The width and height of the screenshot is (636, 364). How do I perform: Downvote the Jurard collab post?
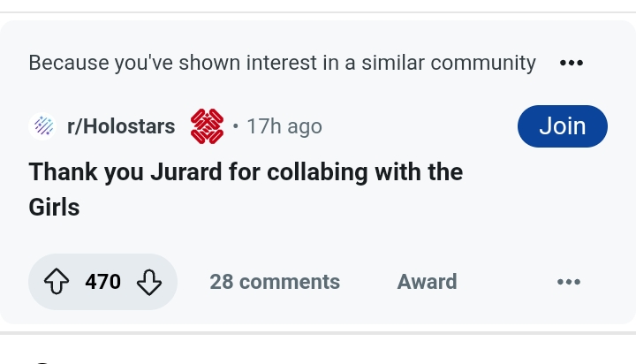(149, 282)
